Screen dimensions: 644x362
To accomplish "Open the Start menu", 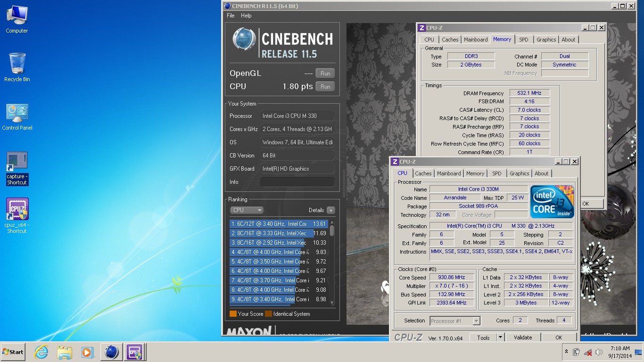I will pos(13,352).
